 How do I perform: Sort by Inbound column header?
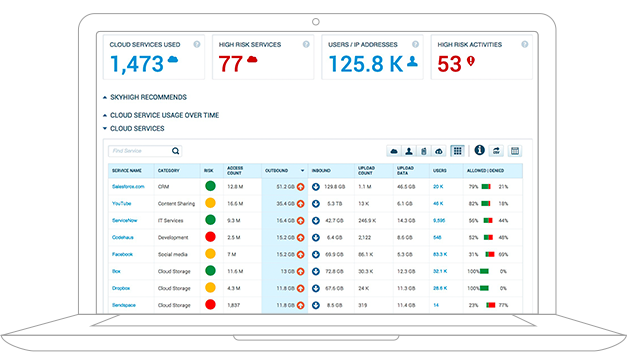[x=321, y=171]
